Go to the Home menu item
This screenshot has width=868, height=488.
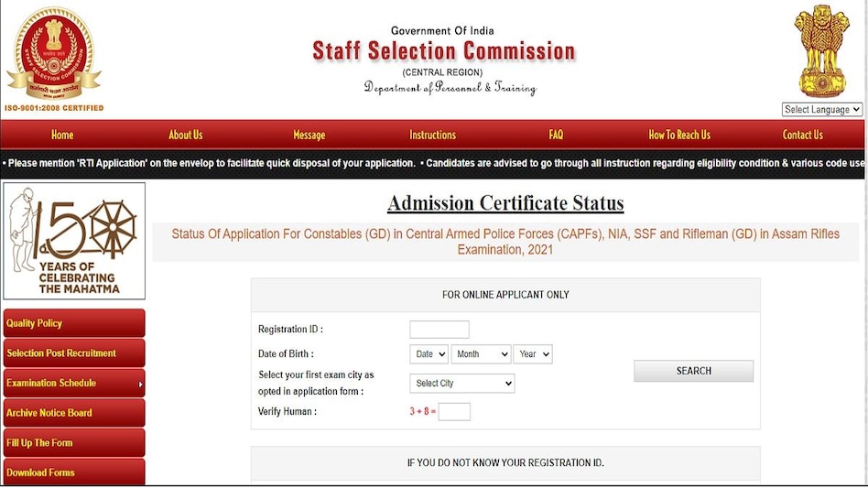(62, 135)
